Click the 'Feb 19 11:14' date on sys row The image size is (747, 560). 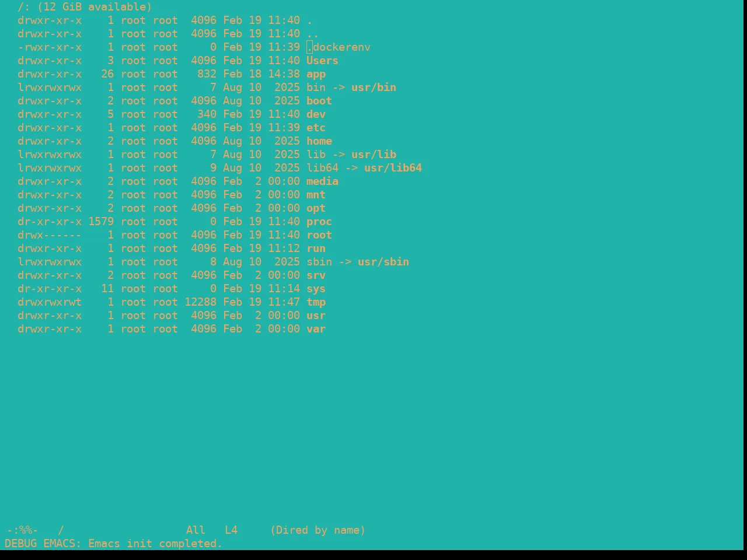[x=261, y=289]
